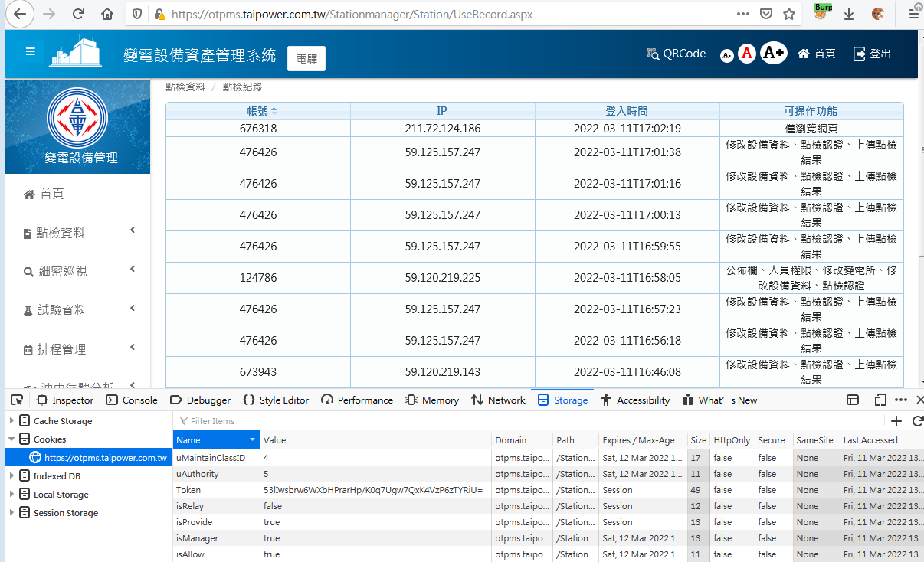Click the 電驛 button
Viewport: 924px width, 562px height.
coord(306,59)
